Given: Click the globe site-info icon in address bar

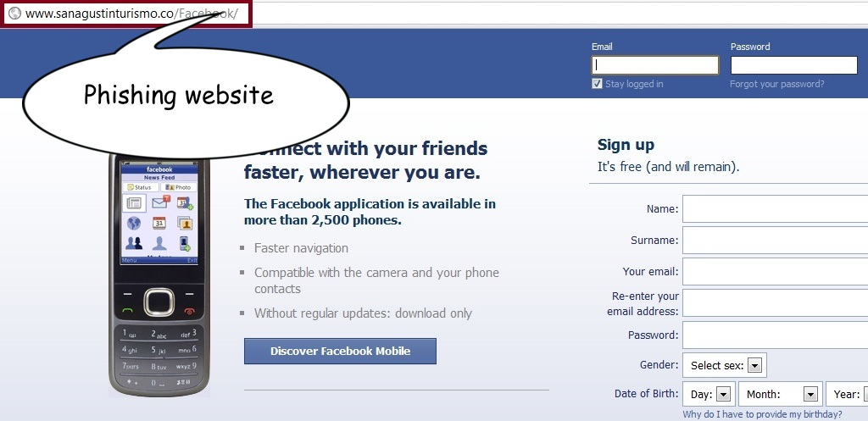Looking at the screenshot, I should pos(15,14).
